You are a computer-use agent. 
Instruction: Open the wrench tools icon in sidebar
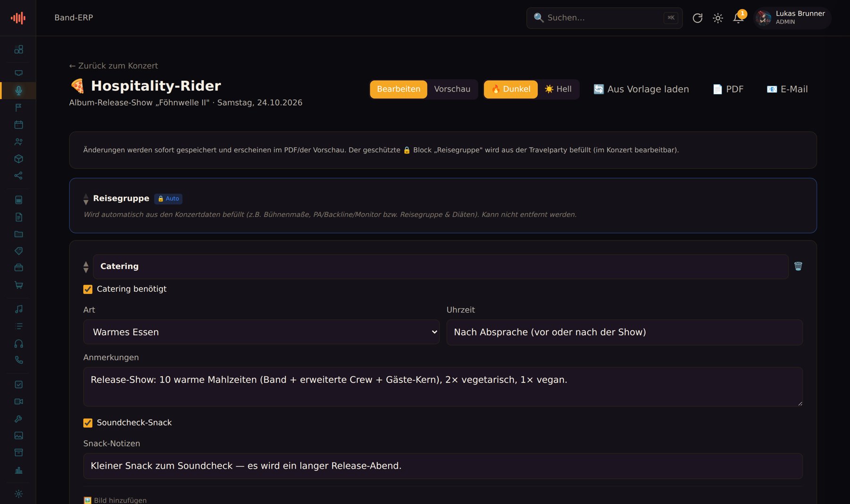(x=18, y=419)
